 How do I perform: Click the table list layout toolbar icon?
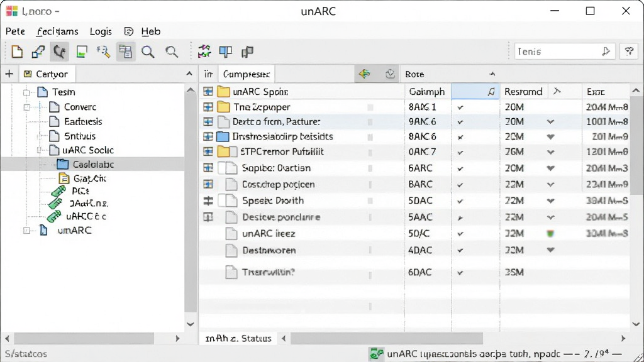125,52
